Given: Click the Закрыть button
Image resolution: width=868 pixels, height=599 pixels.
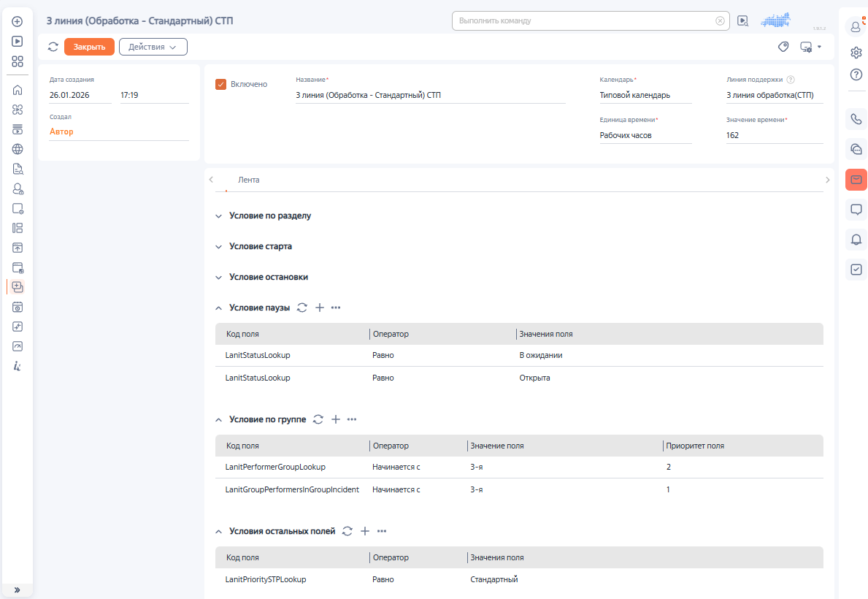Looking at the screenshot, I should [89, 47].
